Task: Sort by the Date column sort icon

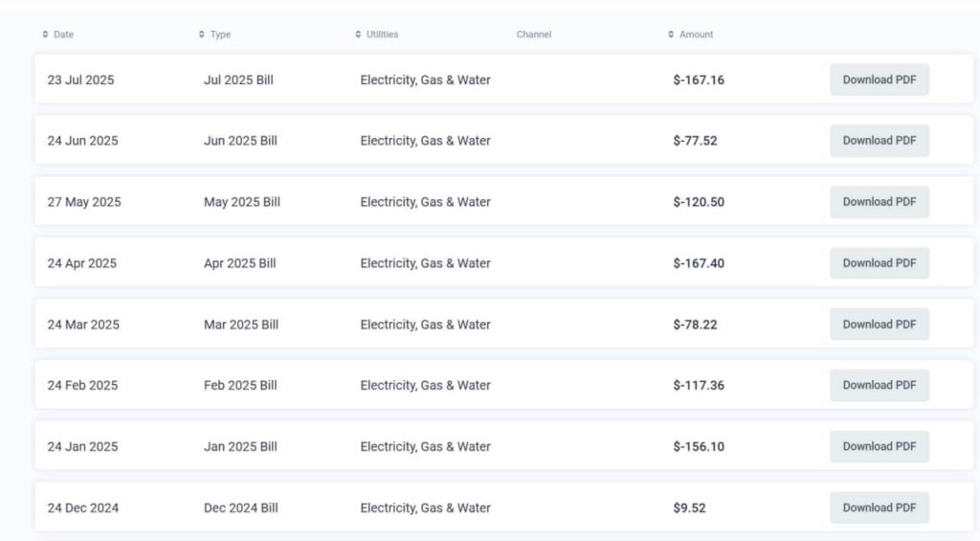Action: (45, 34)
